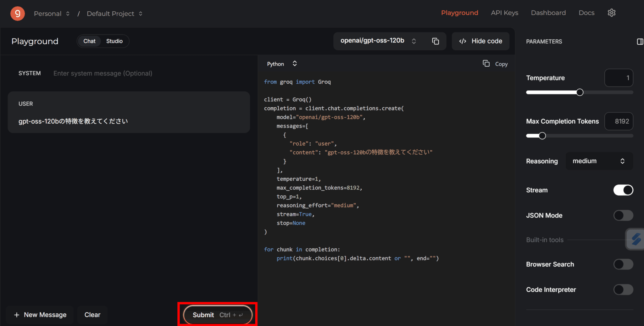The height and width of the screenshot is (326, 644).
Task: Click the 'max_completion_tokens=8192' code line
Action: (x=319, y=188)
